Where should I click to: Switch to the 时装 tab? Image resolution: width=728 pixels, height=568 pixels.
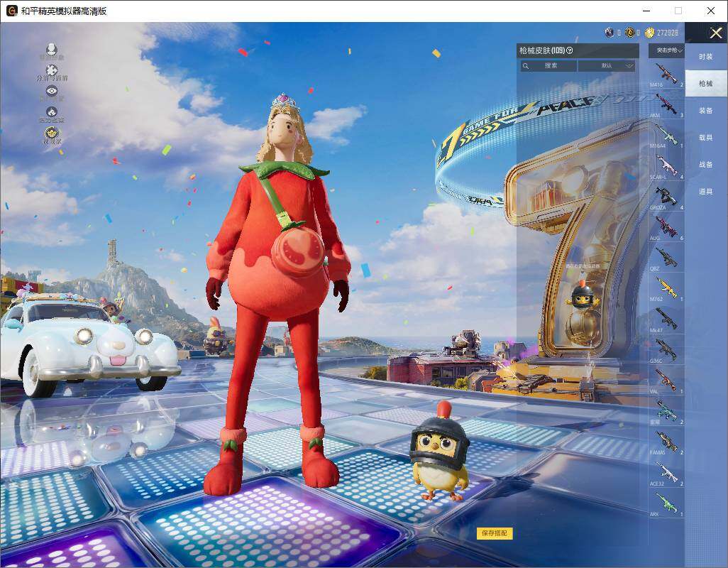coord(706,57)
